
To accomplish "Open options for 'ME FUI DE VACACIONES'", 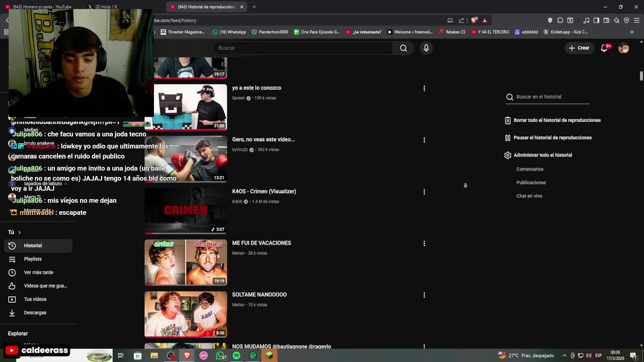I will pos(424,244).
